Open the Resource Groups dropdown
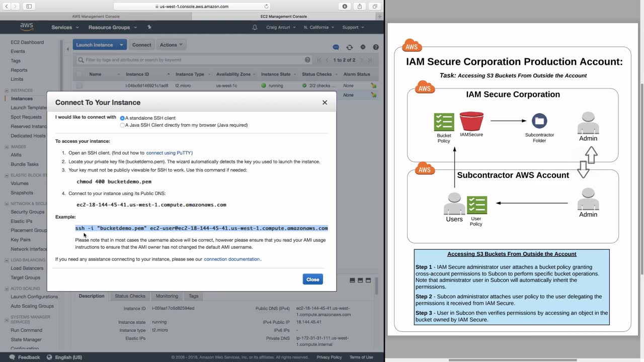 point(113,27)
